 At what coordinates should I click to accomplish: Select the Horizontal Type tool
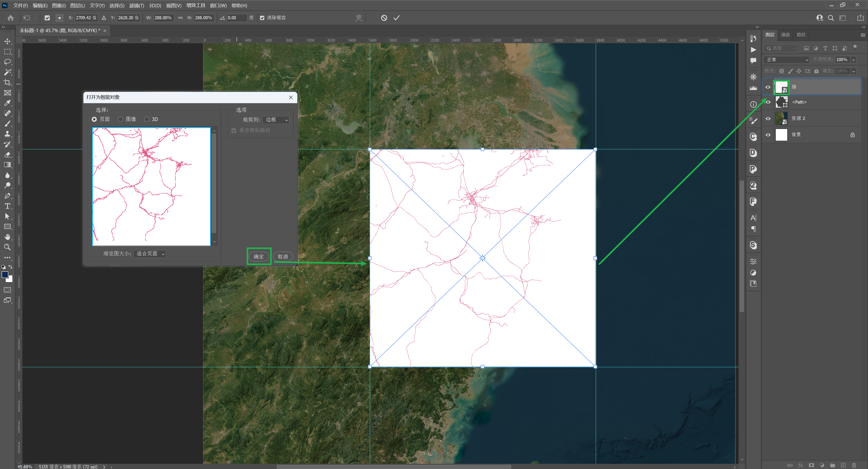point(7,206)
